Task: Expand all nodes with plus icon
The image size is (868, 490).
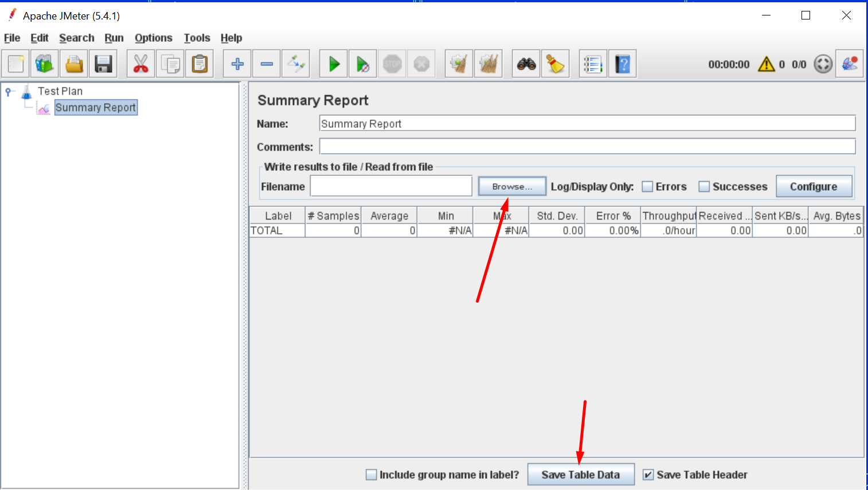Action: click(x=237, y=64)
